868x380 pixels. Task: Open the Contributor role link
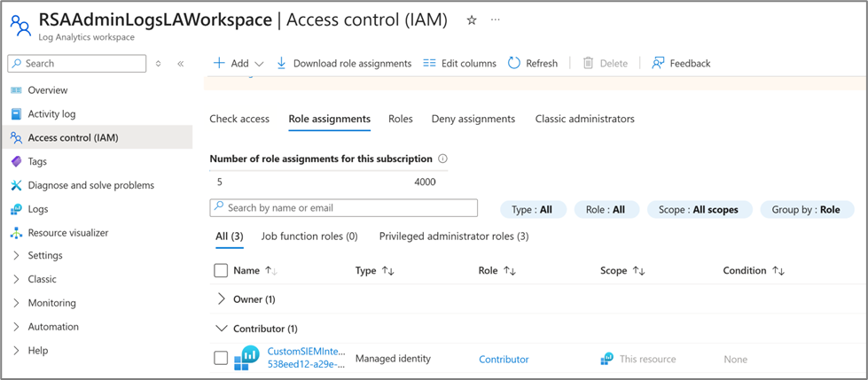(504, 360)
